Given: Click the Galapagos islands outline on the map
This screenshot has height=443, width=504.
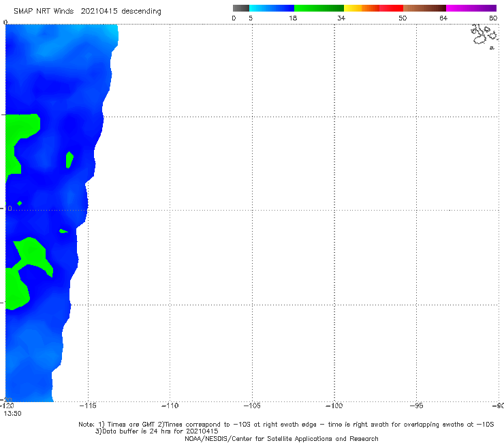Looking at the screenshot, I should [x=484, y=35].
